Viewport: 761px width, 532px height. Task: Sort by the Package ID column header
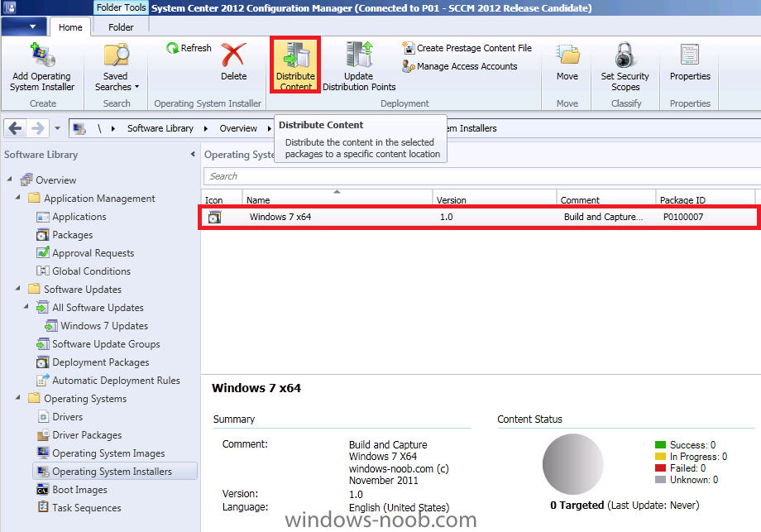pos(706,199)
